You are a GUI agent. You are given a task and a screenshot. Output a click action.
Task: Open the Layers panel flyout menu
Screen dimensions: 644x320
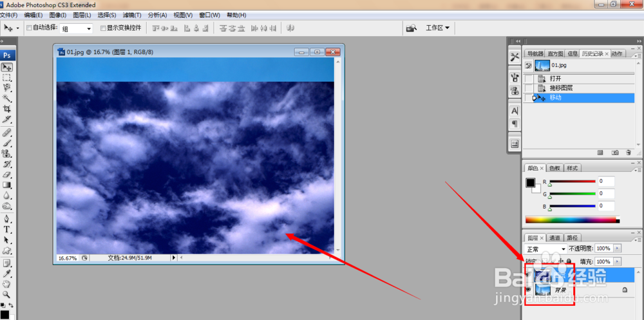click(x=638, y=239)
